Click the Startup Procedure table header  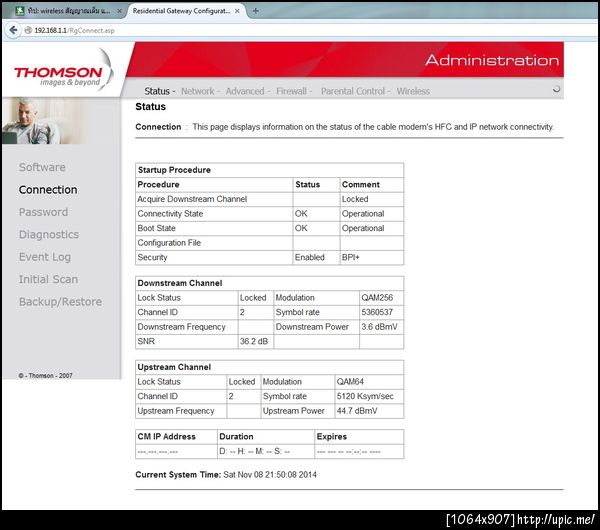(x=174, y=170)
